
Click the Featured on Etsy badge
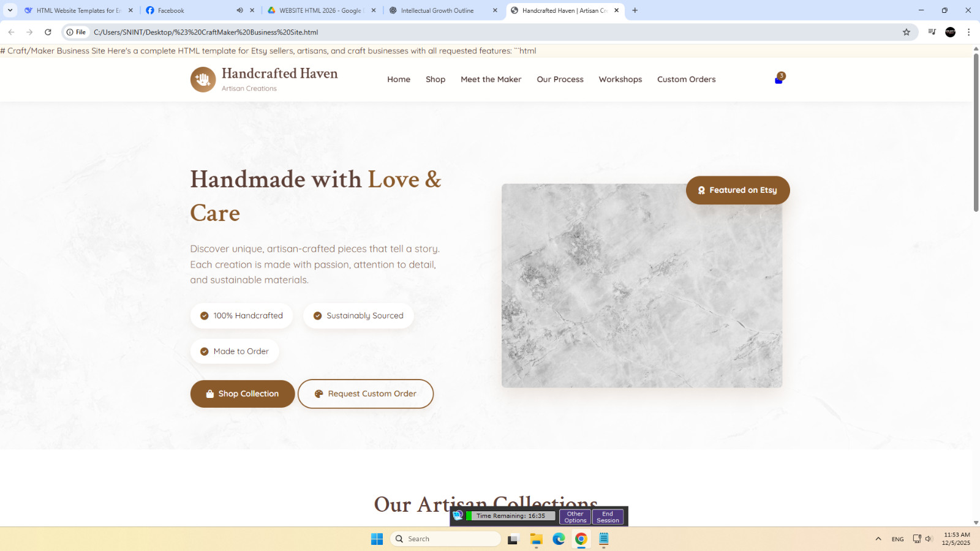click(737, 190)
